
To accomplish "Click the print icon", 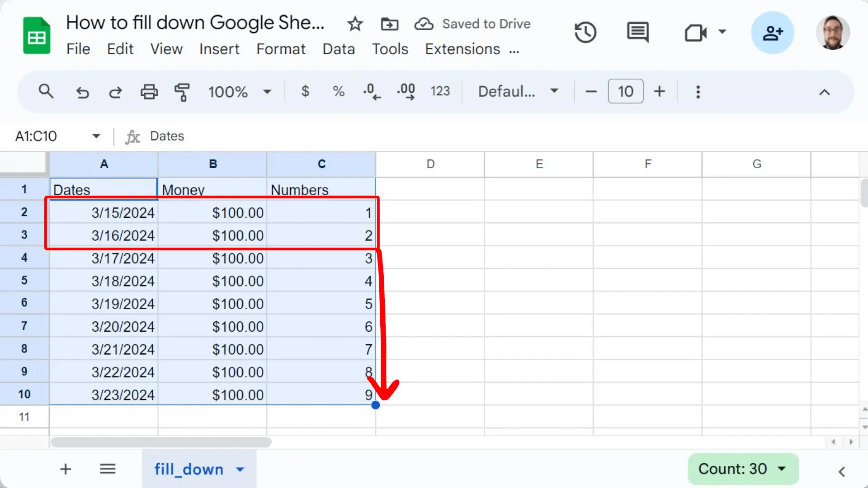I will tap(149, 92).
